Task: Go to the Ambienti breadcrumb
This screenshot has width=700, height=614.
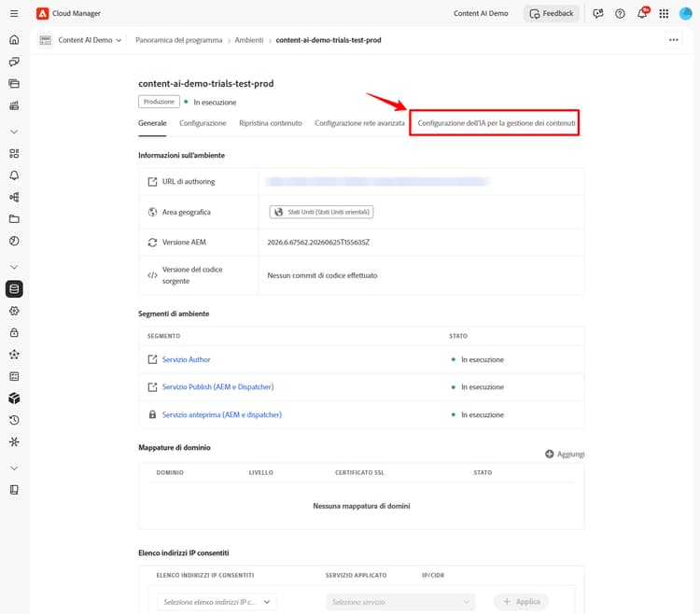Action: coord(249,40)
